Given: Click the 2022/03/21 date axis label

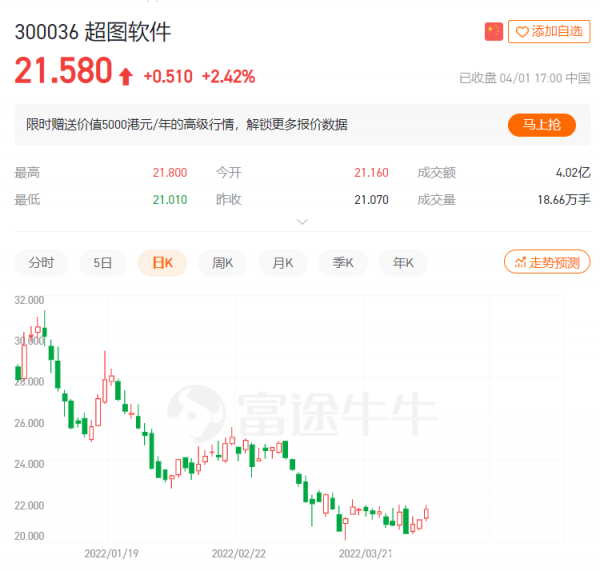Looking at the screenshot, I should (x=365, y=553).
